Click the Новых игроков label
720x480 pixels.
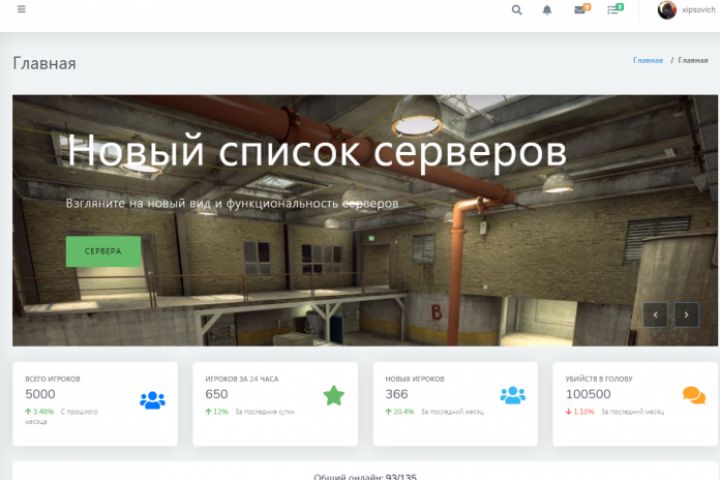[415, 379]
